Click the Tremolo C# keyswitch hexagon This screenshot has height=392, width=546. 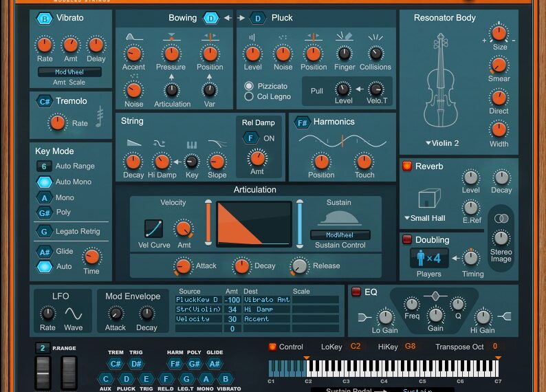(45, 101)
